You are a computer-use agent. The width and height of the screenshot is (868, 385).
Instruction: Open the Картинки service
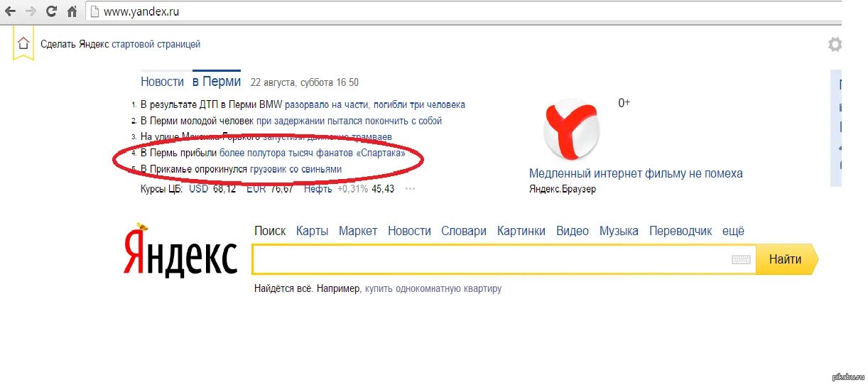point(521,231)
